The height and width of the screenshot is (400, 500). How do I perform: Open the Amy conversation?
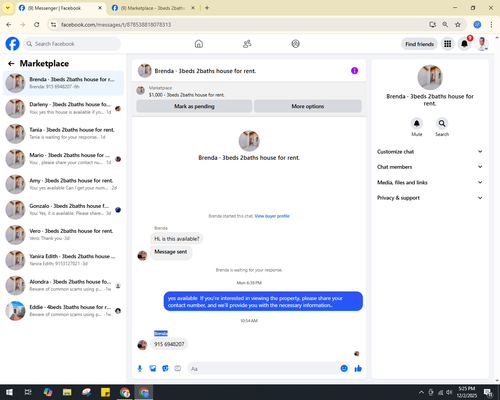point(63,184)
